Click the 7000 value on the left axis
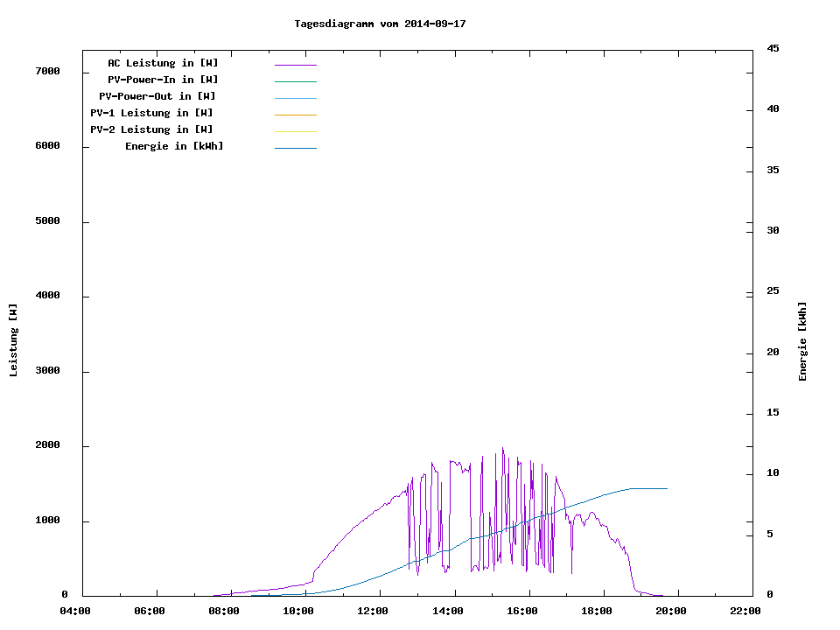Viewport: 840px width, 630px height. coord(47,71)
